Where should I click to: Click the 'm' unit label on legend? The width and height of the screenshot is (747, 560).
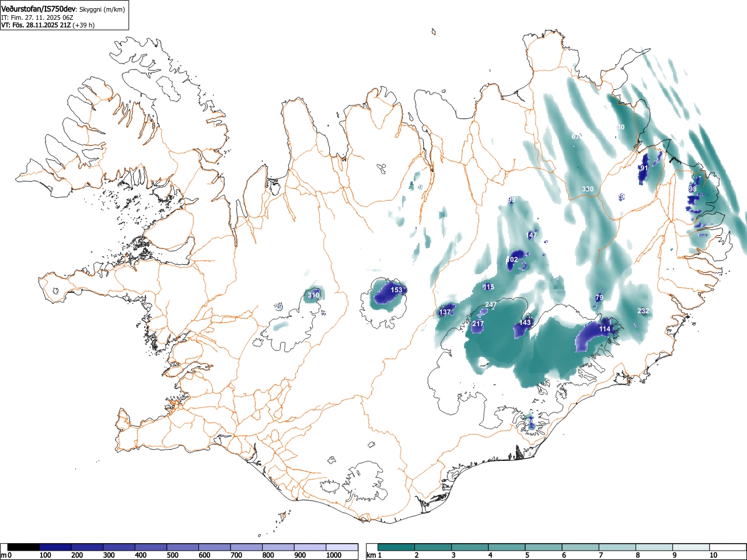pos(4,555)
